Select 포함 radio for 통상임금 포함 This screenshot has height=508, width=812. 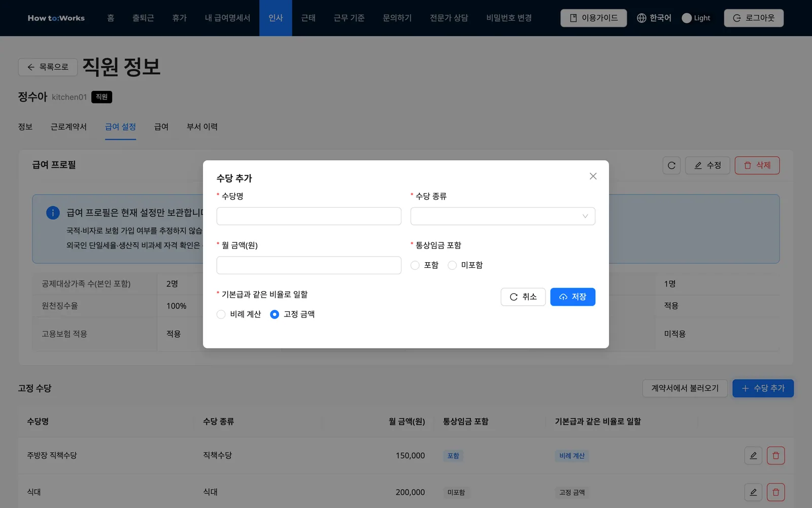415,265
